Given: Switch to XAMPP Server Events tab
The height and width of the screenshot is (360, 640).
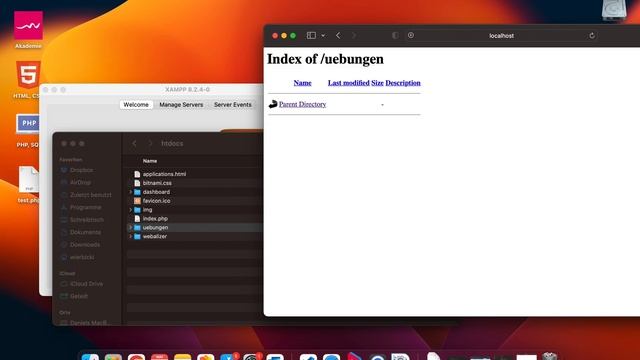Looking at the screenshot, I should click(x=233, y=104).
